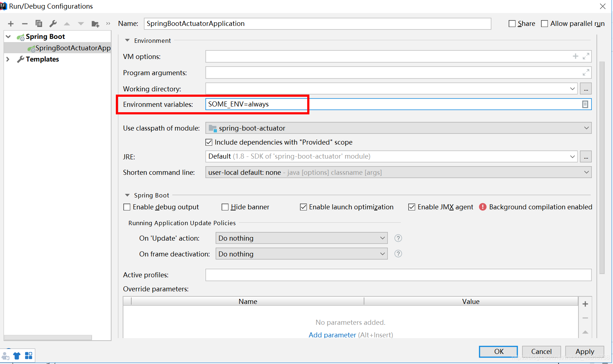Screen dimensions: 613x364
Task: Browse for working directory ellipsis button
Action: click(586, 89)
